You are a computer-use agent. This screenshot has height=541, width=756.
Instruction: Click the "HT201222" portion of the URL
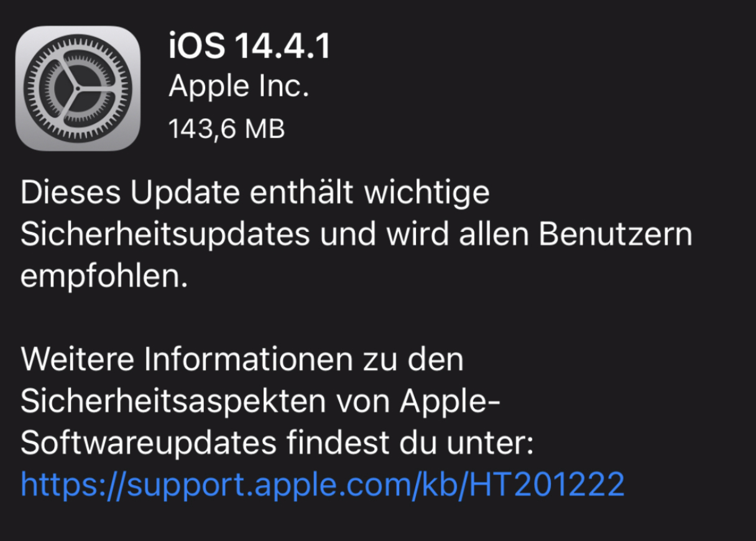546,484
